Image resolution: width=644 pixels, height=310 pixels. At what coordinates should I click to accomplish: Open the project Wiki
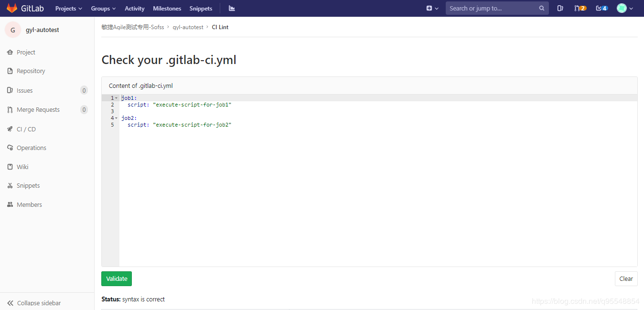click(x=22, y=167)
